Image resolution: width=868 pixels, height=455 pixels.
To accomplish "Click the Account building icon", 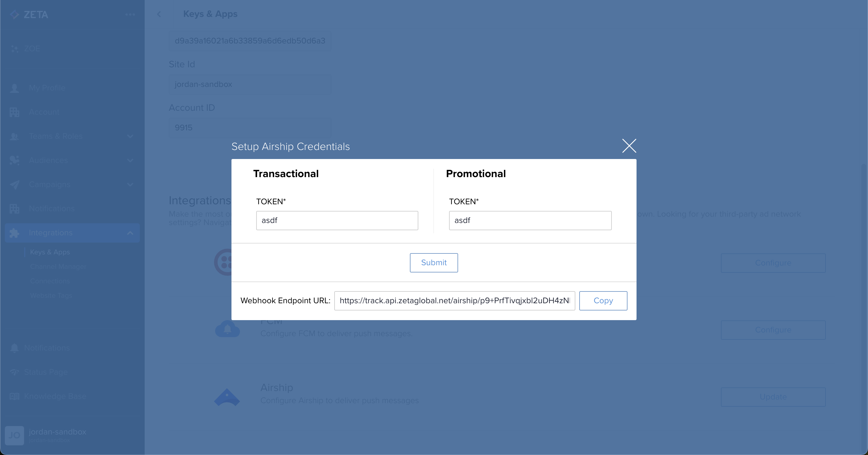I will tap(14, 112).
